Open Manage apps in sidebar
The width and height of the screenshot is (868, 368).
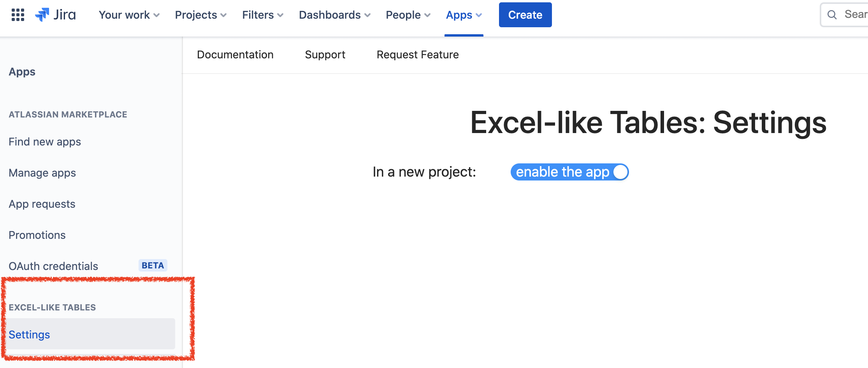point(42,173)
